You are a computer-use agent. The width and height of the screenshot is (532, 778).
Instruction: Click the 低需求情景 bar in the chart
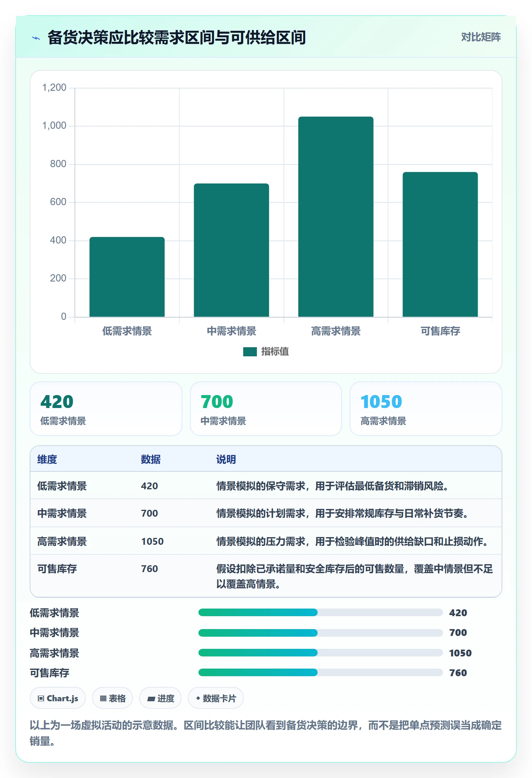coord(127,277)
